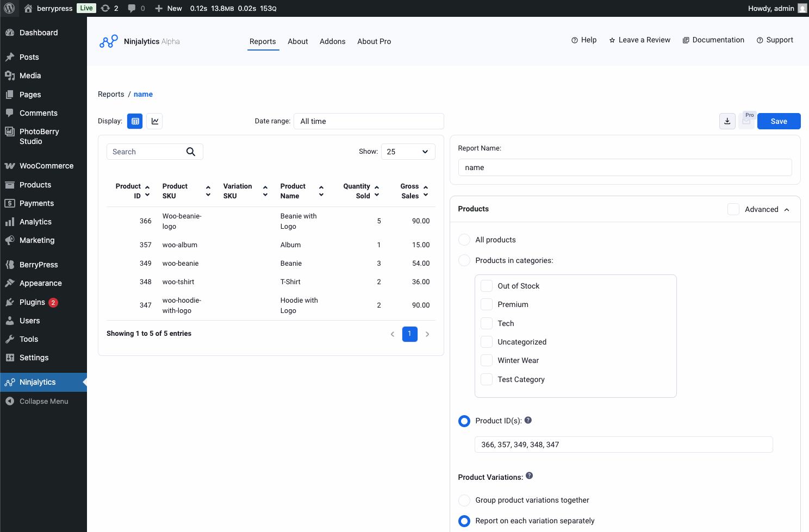Choose Group product variations together
The height and width of the screenshot is (532, 809).
[464, 500]
